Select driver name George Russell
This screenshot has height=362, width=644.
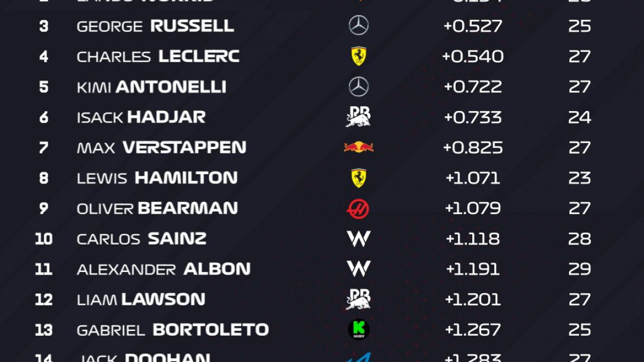pyautogui.click(x=155, y=26)
